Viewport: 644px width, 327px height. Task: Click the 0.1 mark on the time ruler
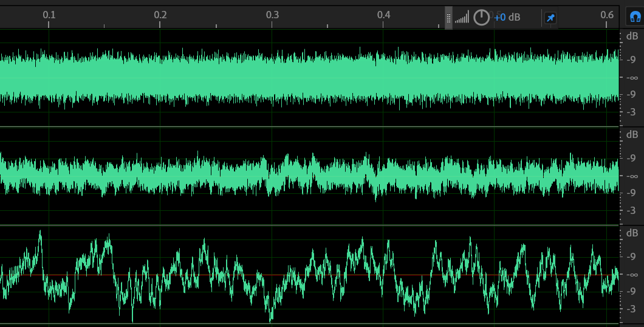click(49, 15)
